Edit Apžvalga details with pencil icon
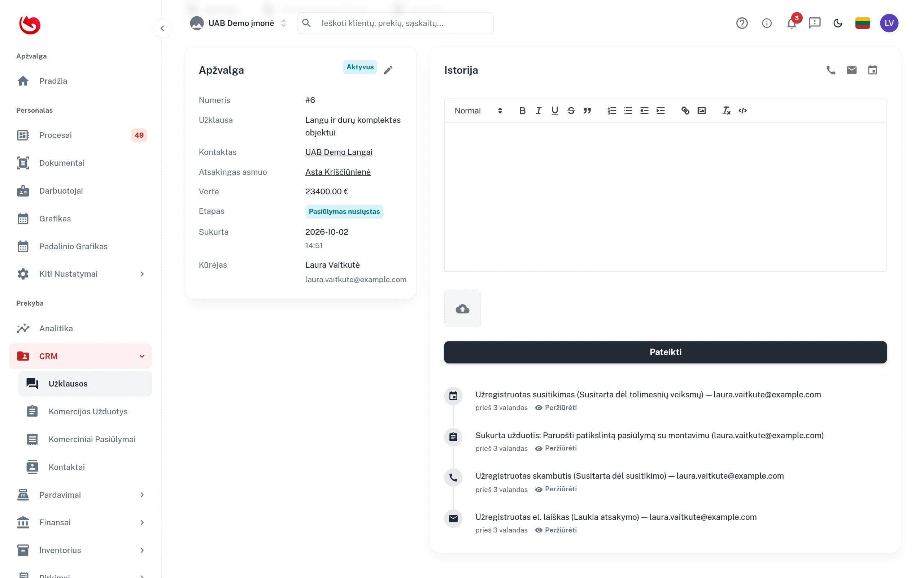 (388, 70)
